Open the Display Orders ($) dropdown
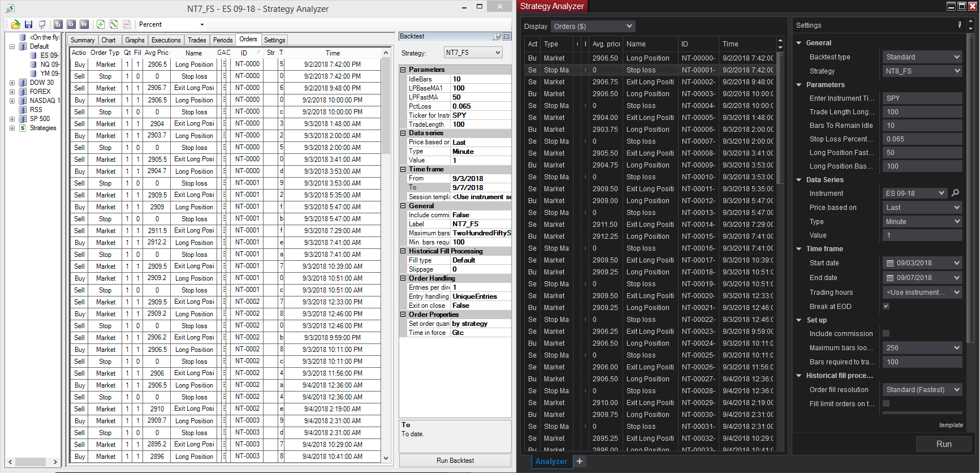The width and height of the screenshot is (980, 473). pos(593,27)
